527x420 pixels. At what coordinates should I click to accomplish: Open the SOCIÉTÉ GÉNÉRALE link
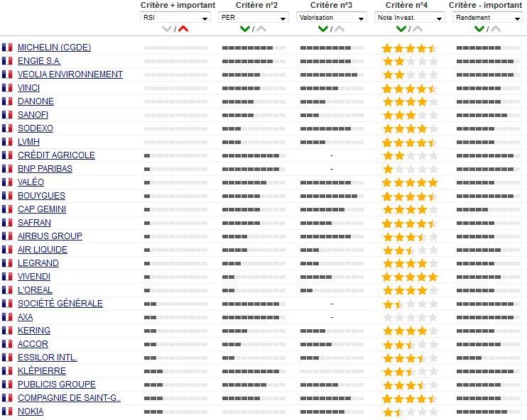(x=60, y=303)
